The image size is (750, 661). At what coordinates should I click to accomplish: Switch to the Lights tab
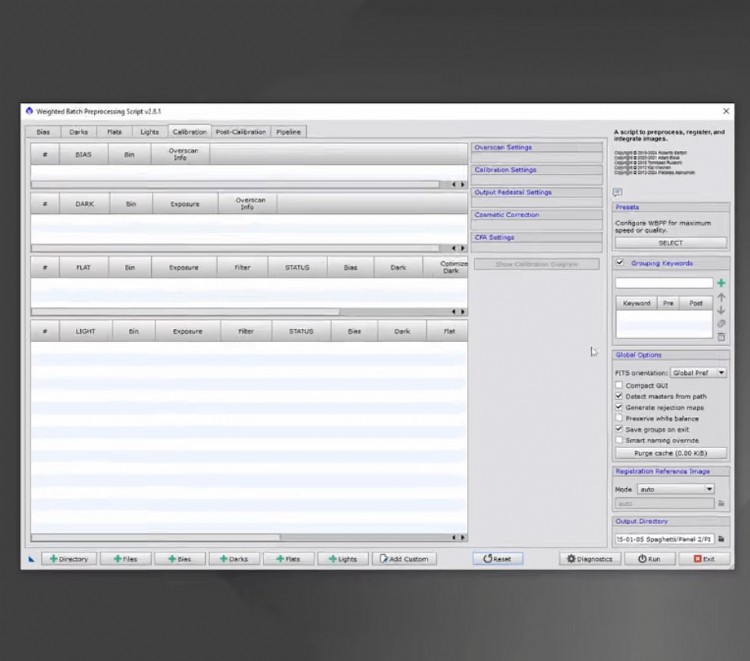[x=150, y=132]
